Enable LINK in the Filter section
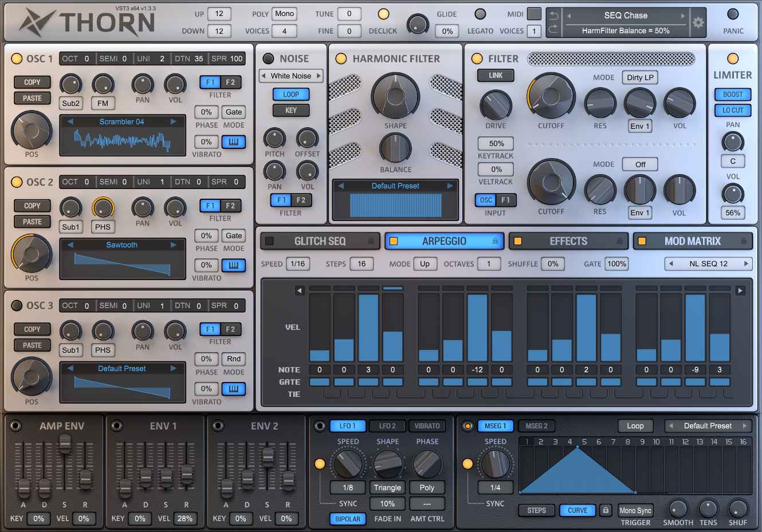 [495, 75]
